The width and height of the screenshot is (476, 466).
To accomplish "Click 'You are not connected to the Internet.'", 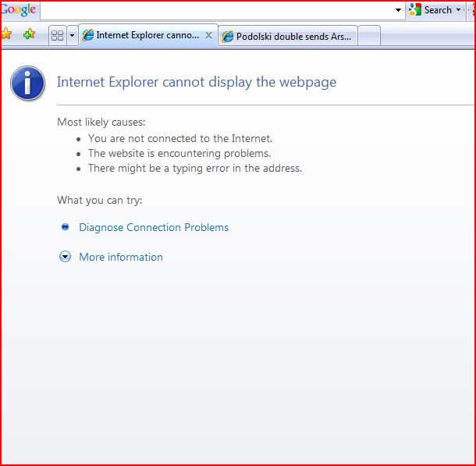I will [180, 138].
